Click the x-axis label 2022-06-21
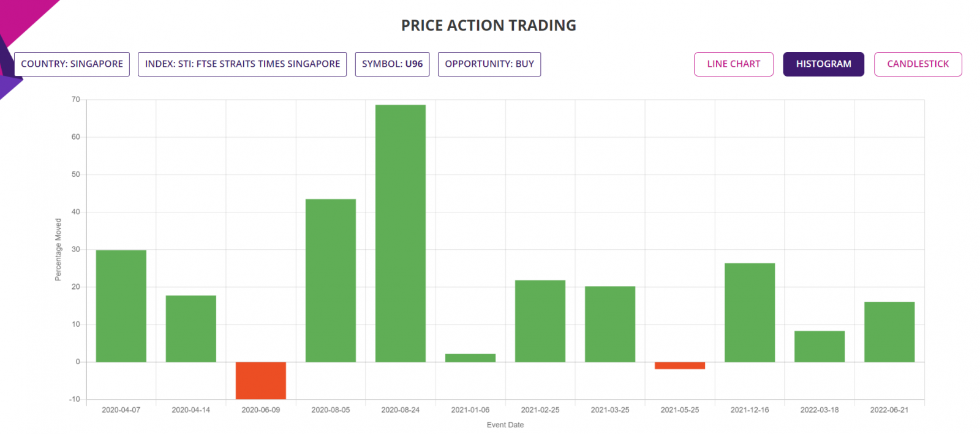The height and width of the screenshot is (434, 980). click(x=889, y=410)
